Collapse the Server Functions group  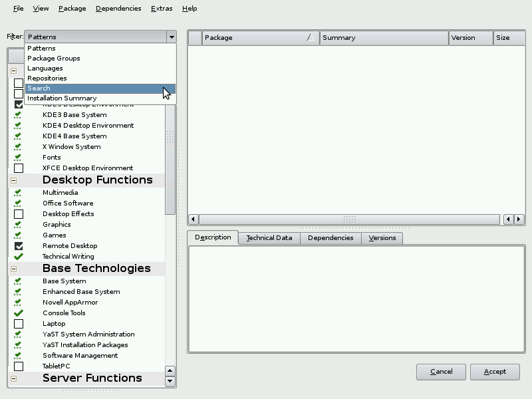click(13, 378)
